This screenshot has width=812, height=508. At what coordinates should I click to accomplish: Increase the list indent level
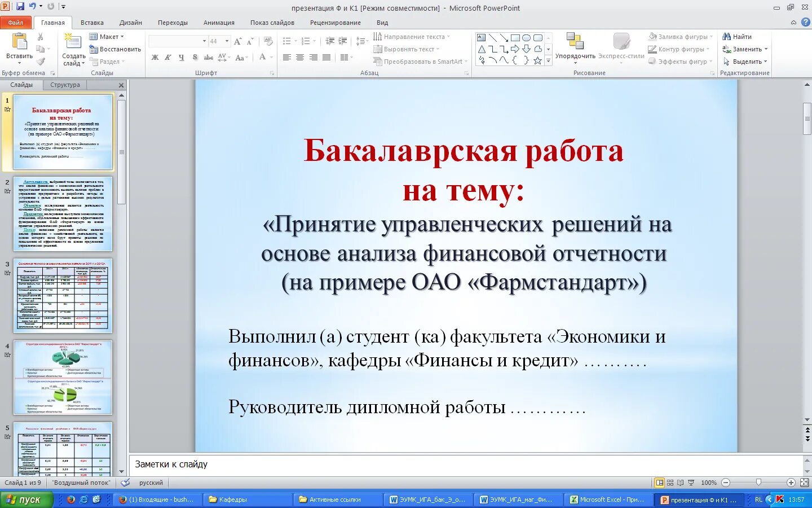pyautogui.click(x=343, y=41)
